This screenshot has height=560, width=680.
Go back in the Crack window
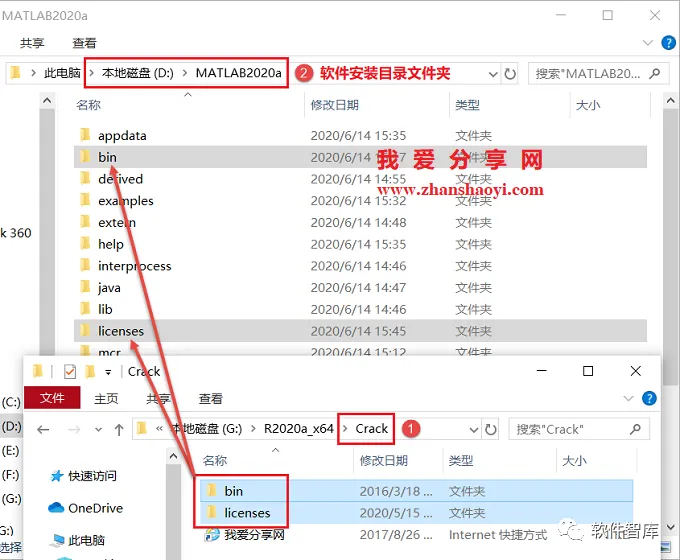[43, 430]
